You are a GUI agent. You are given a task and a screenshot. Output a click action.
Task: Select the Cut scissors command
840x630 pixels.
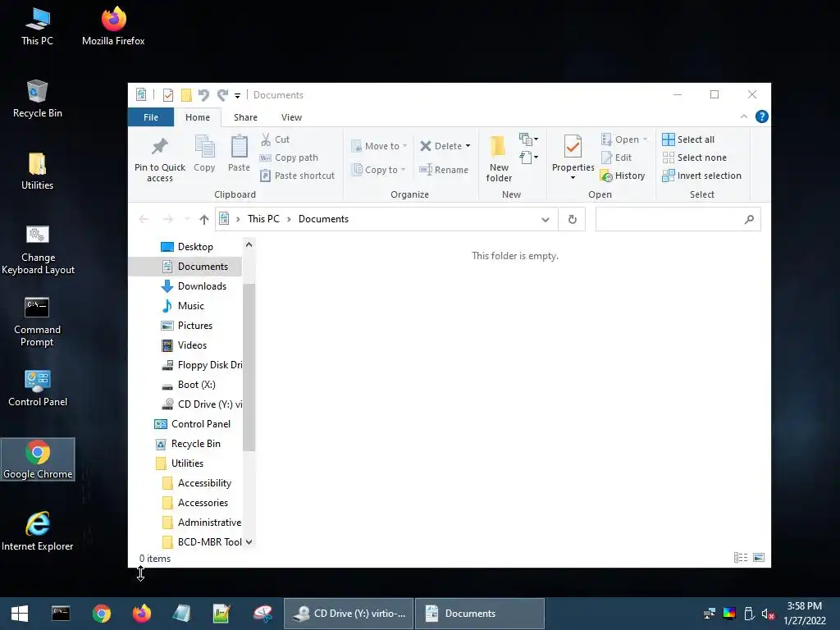[x=276, y=139]
